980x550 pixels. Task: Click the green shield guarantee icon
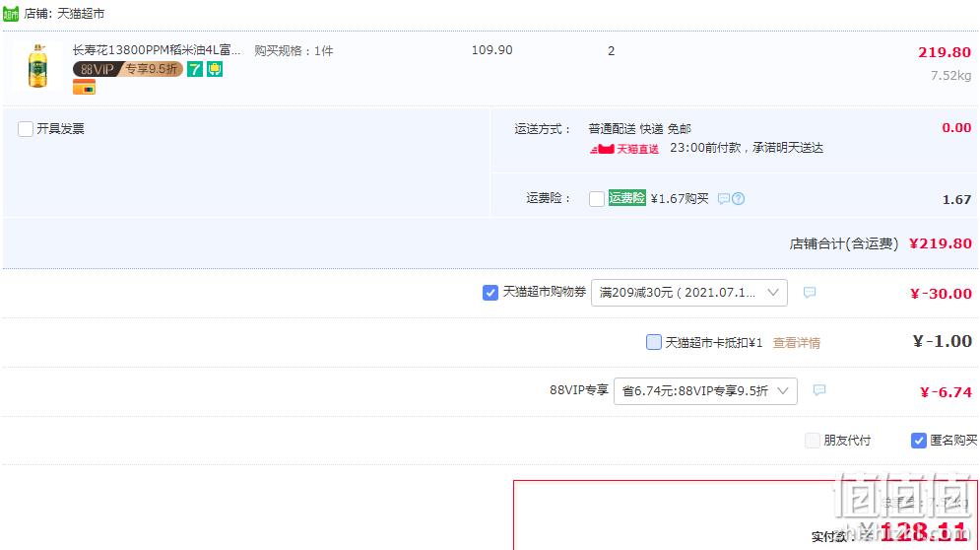pos(215,69)
